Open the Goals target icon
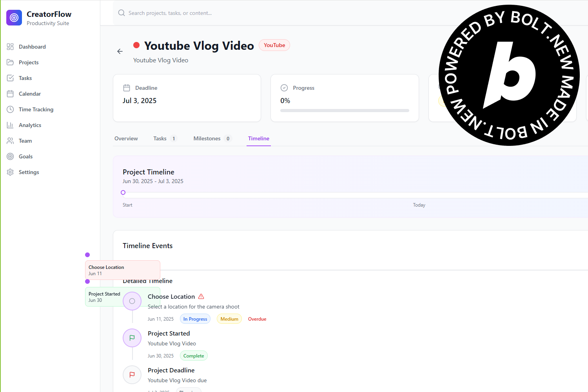588x392 pixels. click(x=10, y=156)
